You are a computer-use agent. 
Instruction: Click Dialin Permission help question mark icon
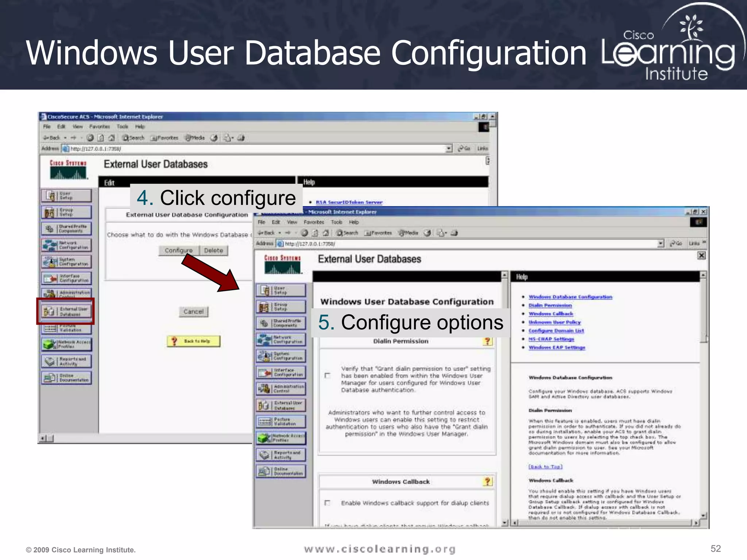[487, 341]
